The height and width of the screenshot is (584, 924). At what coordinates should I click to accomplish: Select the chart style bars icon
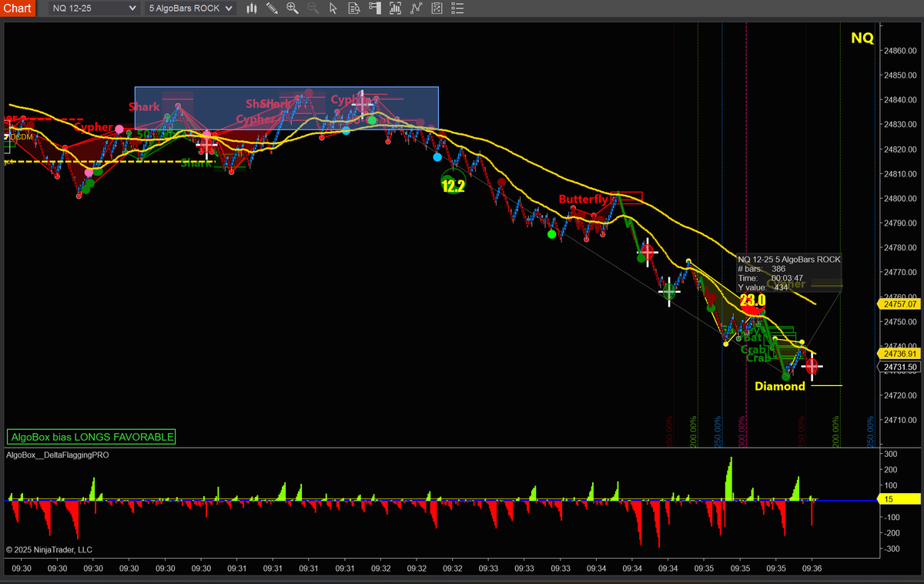(252, 8)
